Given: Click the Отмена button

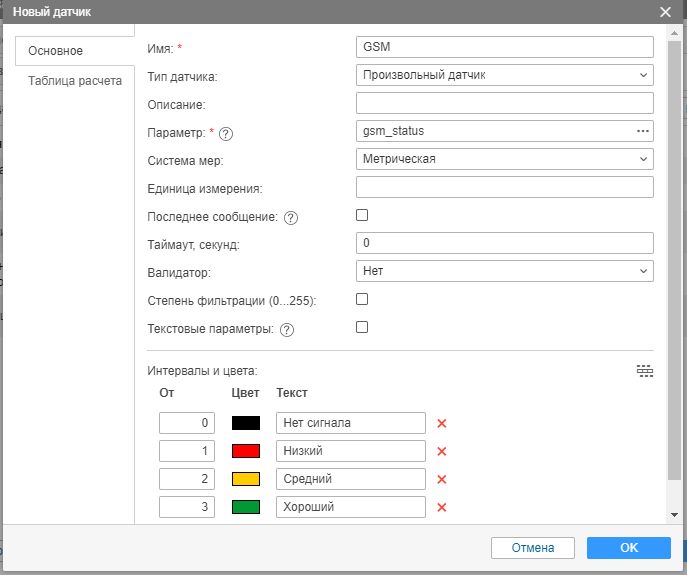Looking at the screenshot, I should point(532,548).
